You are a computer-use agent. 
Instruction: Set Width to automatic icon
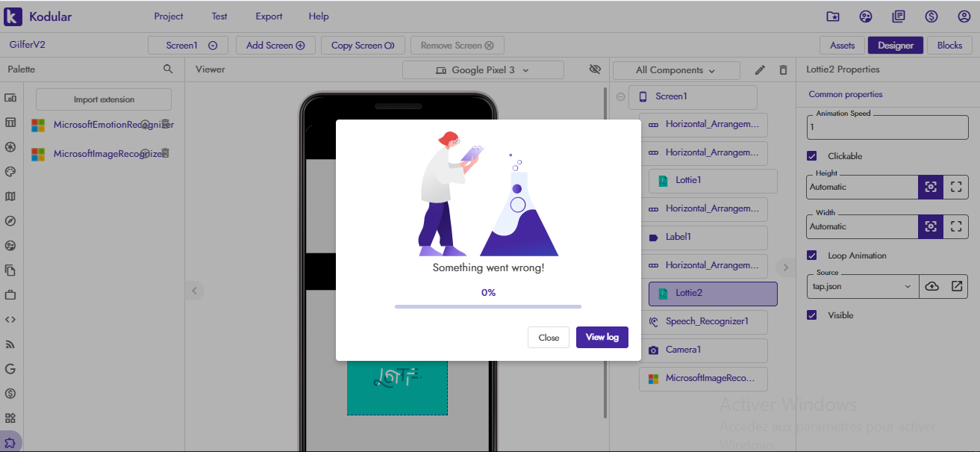pos(931,226)
